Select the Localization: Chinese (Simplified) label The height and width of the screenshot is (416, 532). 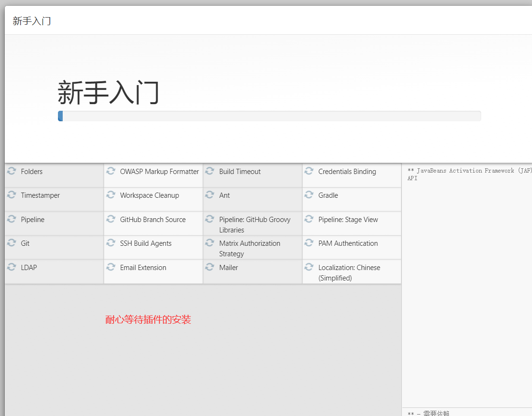click(x=349, y=273)
